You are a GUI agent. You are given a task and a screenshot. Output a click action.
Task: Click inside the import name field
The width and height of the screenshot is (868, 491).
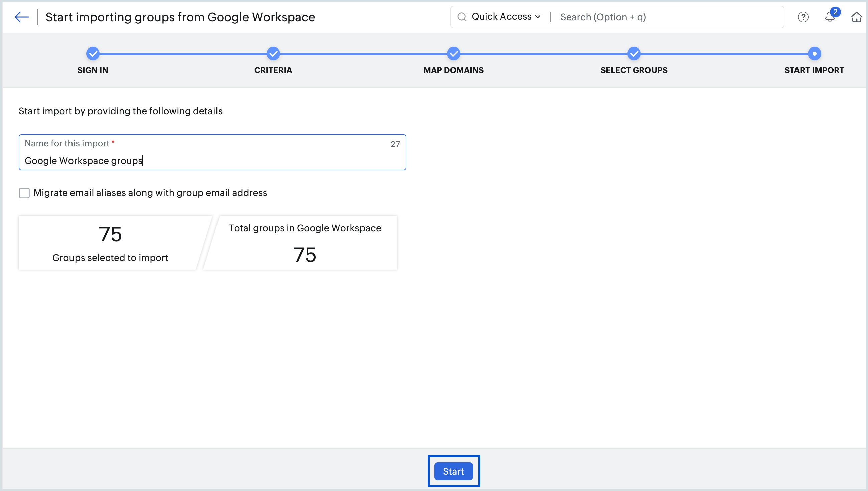[x=212, y=160]
